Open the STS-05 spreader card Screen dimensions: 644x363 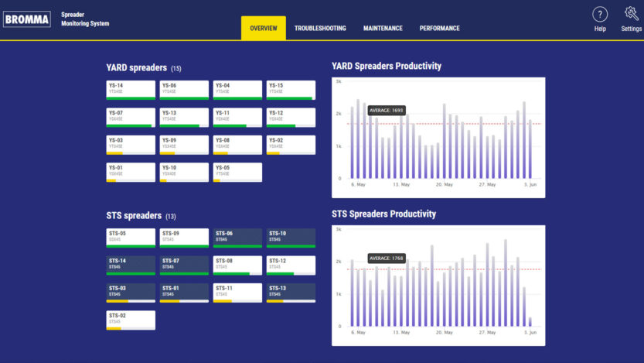(x=131, y=237)
